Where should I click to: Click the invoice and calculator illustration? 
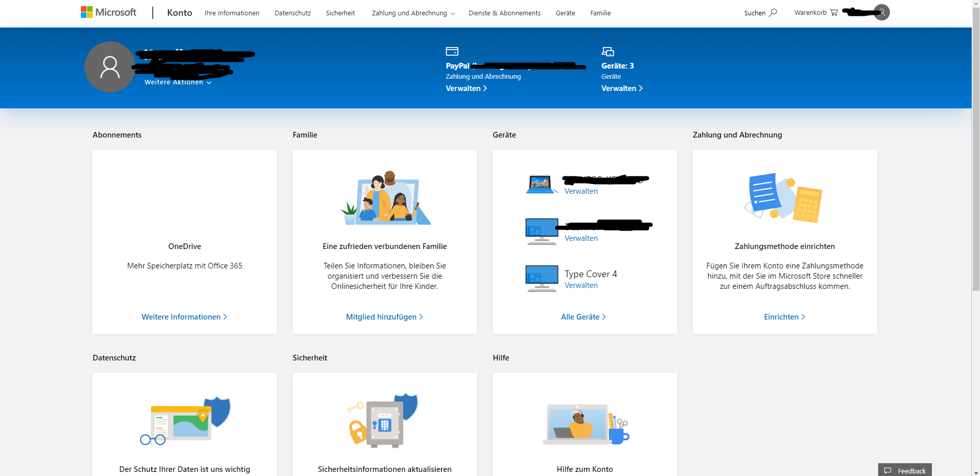(783, 197)
